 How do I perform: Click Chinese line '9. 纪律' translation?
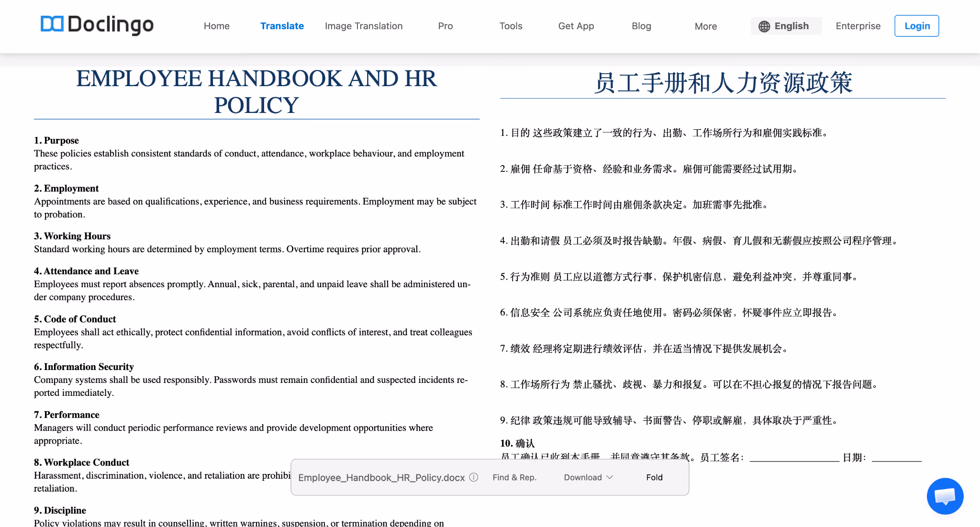point(670,420)
